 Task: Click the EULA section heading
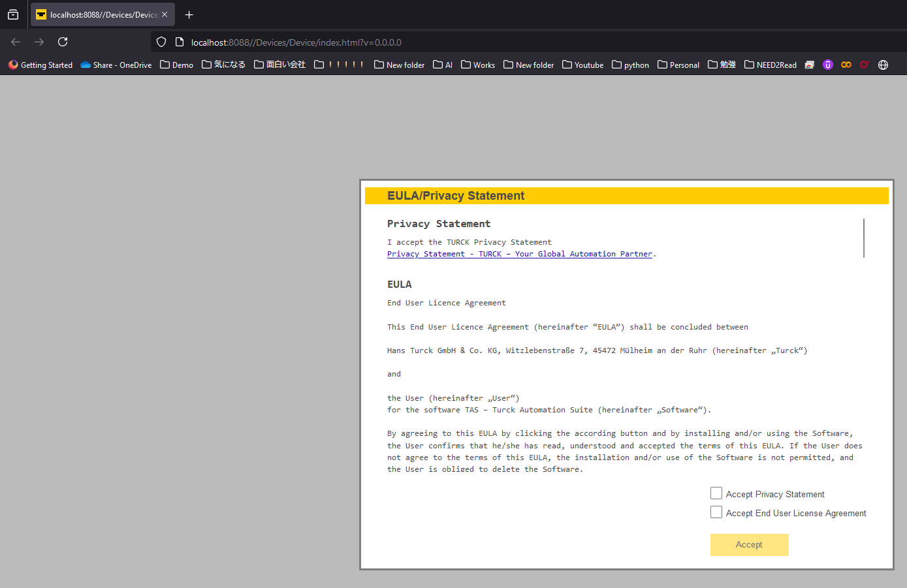[400, 285]
